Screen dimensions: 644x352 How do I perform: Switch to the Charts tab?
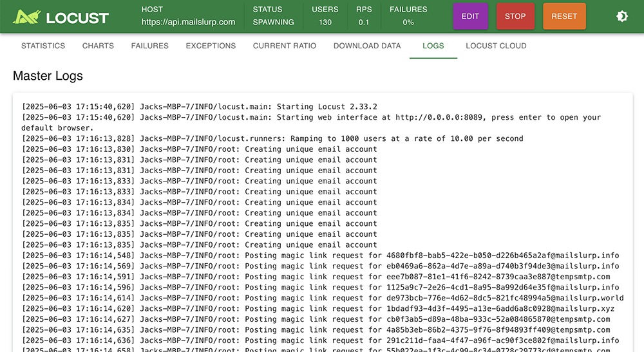click(x=98, y=46)
